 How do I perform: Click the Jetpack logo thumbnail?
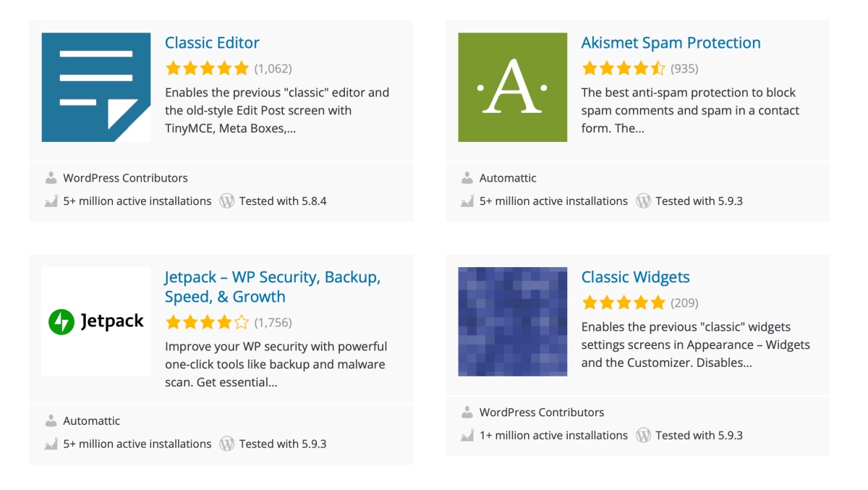(x=96, y=321)
